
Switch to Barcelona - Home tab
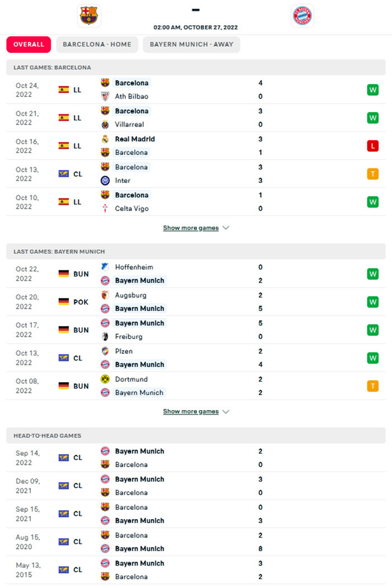[97, 45]
